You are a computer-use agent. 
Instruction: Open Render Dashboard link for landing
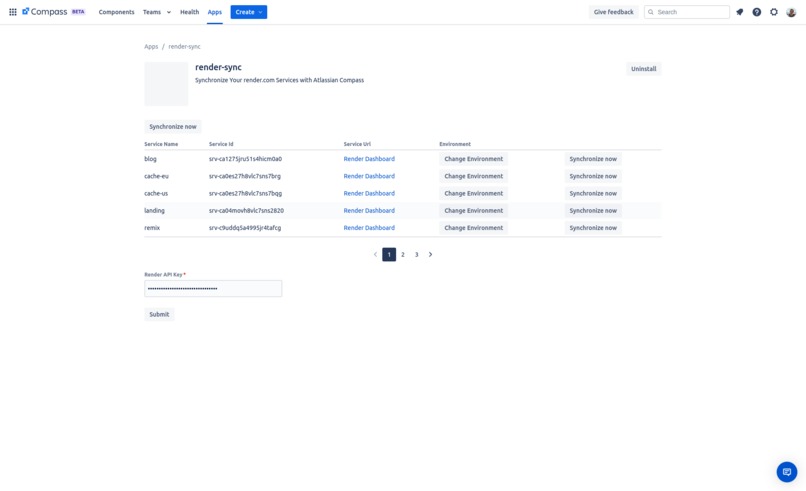tap(369, 211)
